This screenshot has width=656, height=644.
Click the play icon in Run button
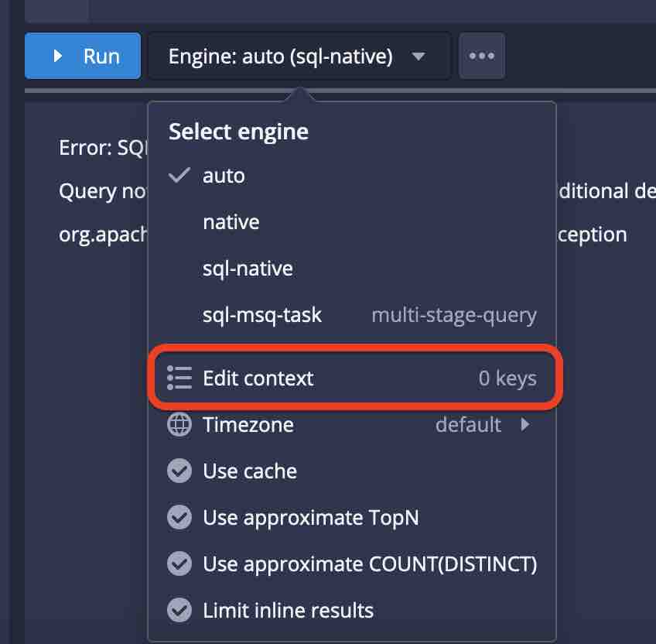point(57,56)
